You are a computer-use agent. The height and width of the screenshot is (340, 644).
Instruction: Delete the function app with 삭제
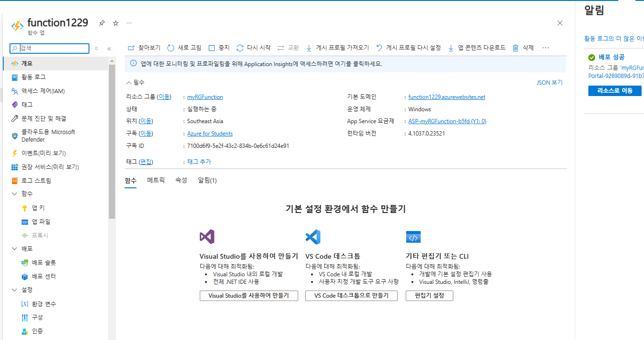click(x=523, y=48)
